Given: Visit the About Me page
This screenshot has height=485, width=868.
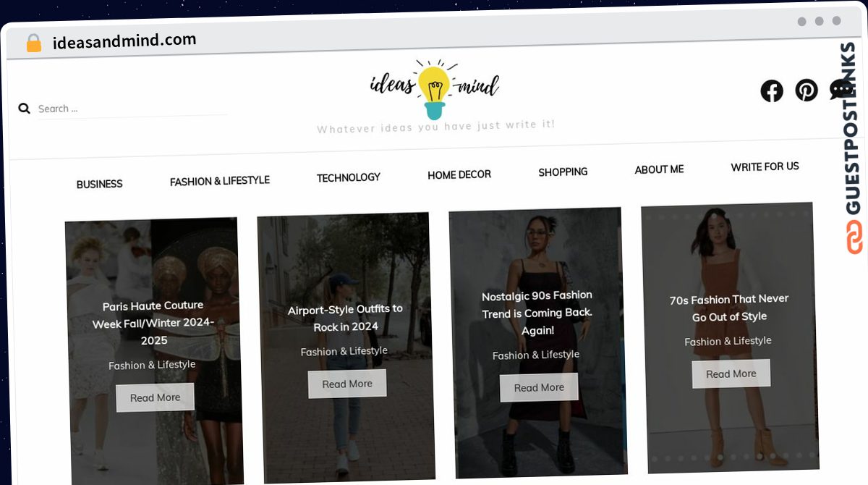Looking at the screenshot, I should (x=659, y=169).
